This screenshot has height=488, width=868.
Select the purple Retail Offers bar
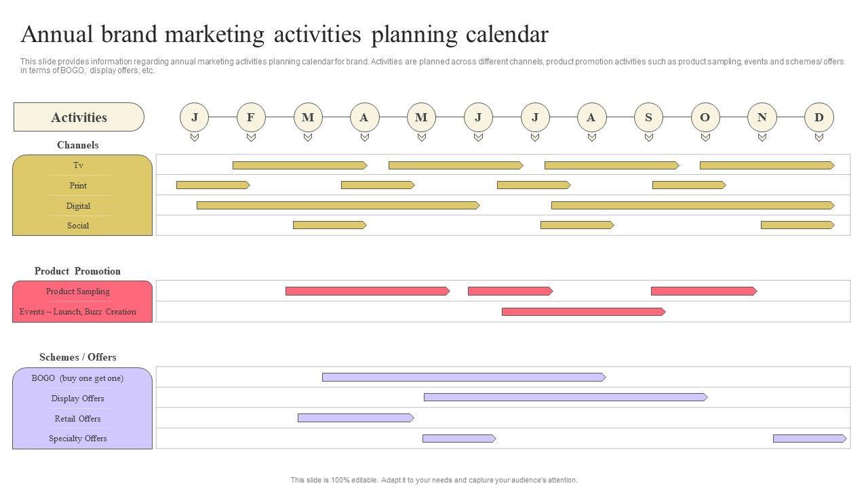coord(355,418)
